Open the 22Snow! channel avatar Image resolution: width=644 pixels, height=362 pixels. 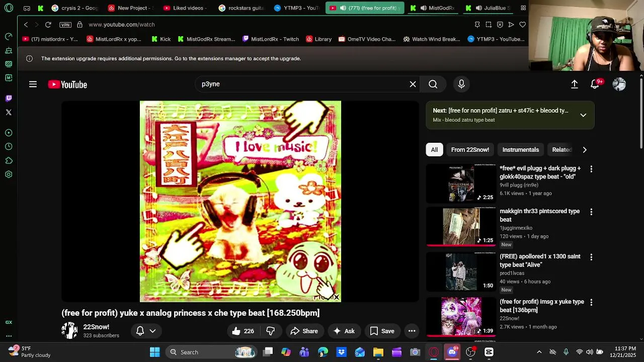tap(69, 331)
